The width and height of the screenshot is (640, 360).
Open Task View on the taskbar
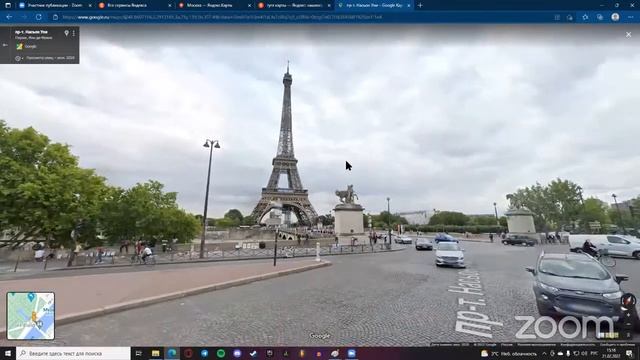pos(139,353)
